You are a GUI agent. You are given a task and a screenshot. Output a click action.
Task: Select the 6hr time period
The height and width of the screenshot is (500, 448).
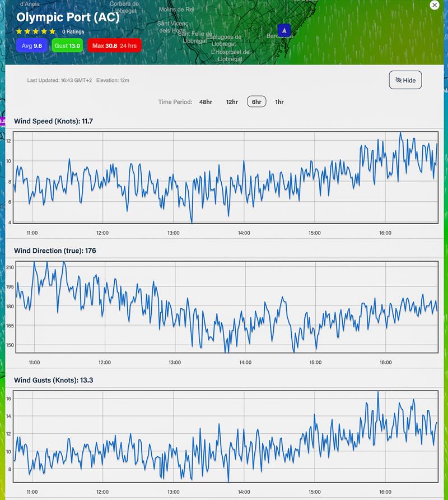(x=256, y=102)
